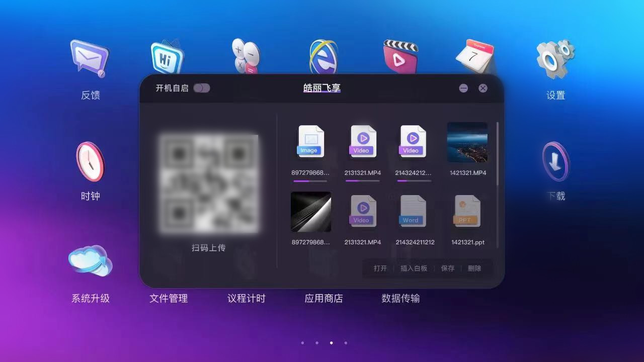Click the blurred QR code image

pos(209,184)
